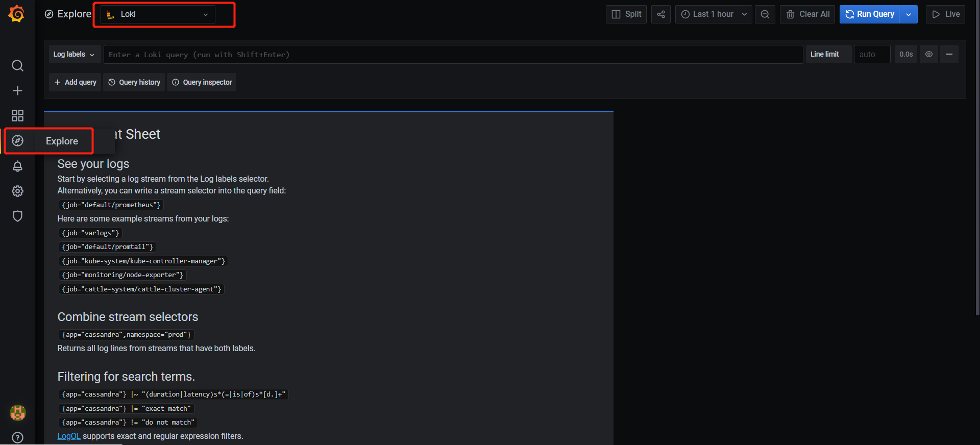Remove the query row with minus button

coord(949,54)
